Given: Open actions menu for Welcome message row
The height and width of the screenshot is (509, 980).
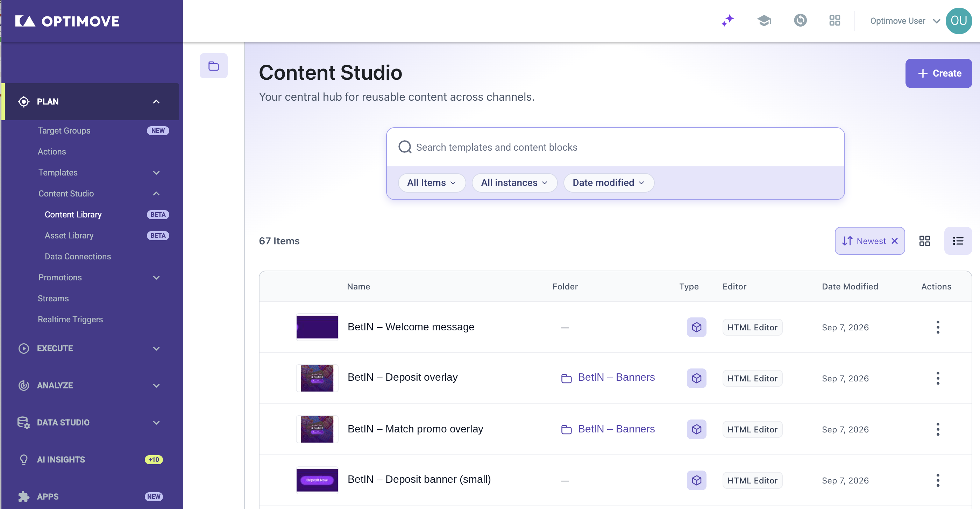Looking at the screenshot, I should (938, 327).
